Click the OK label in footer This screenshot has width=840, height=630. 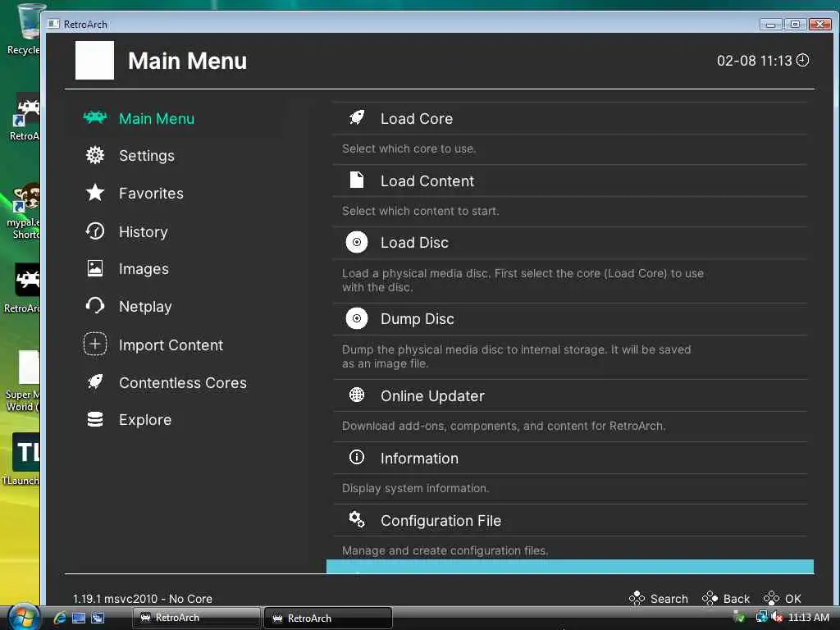coord(792,599)
